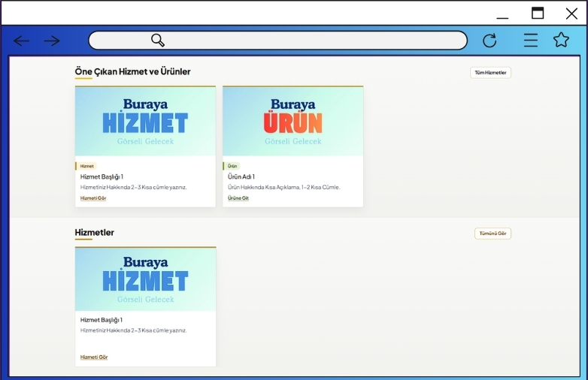Image resolution: width=588 pixels, height=380 pixels.
Task: Close the browser window
Action: coord(571,14)
